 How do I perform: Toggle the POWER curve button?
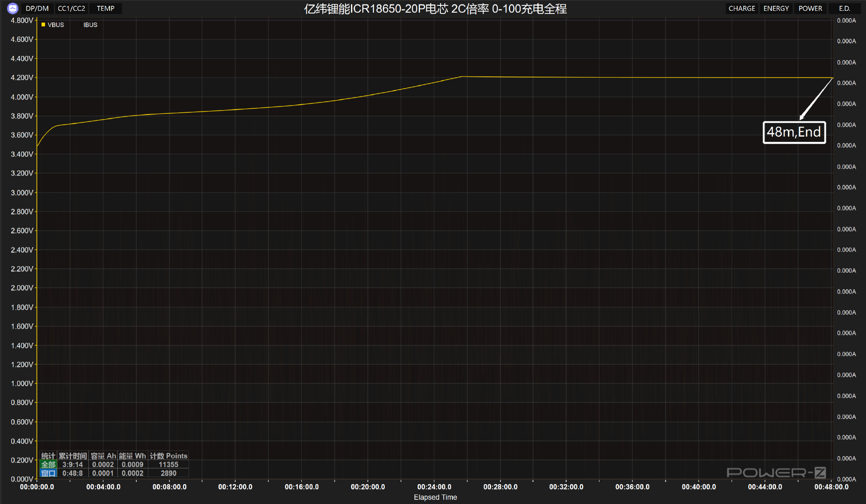[x=810, y=9]
